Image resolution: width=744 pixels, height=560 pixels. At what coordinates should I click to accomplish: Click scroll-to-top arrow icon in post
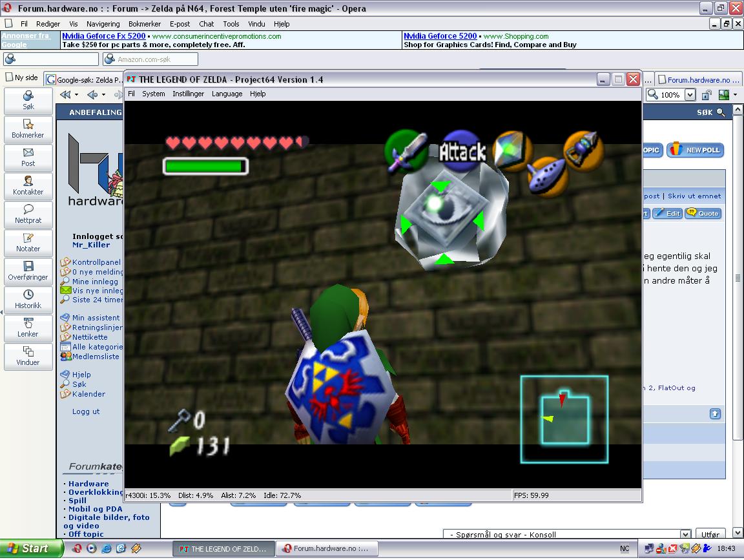click(x=715, y=414)
